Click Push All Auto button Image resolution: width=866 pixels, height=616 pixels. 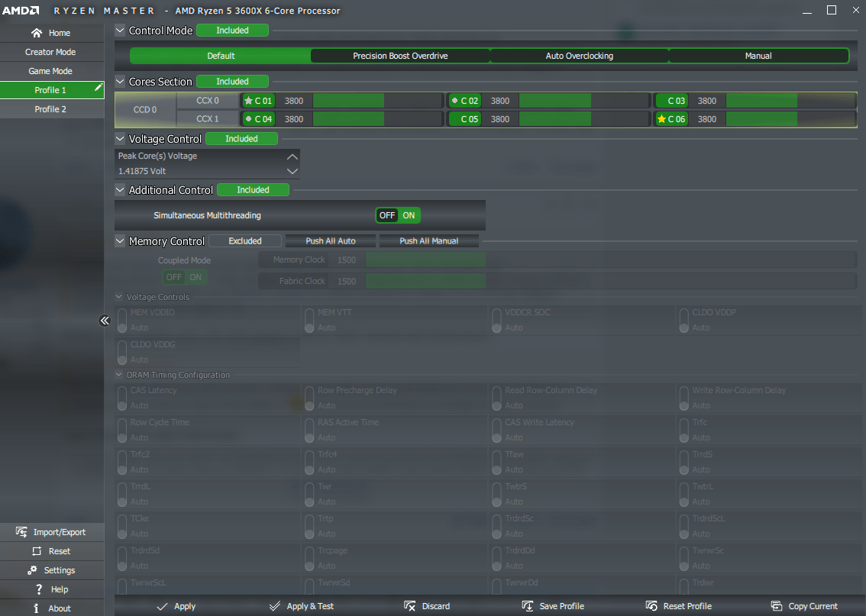(331, 240)
